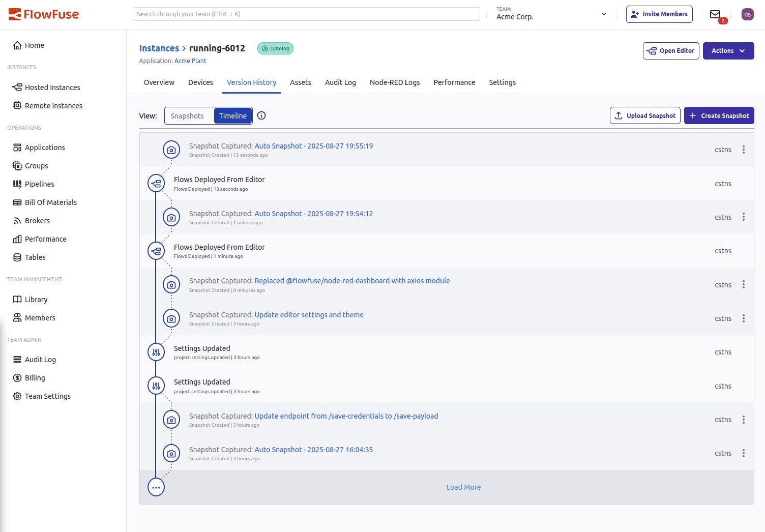
Task: Click the running status badge
Action: pyautogui.click(x=275, y=48)
